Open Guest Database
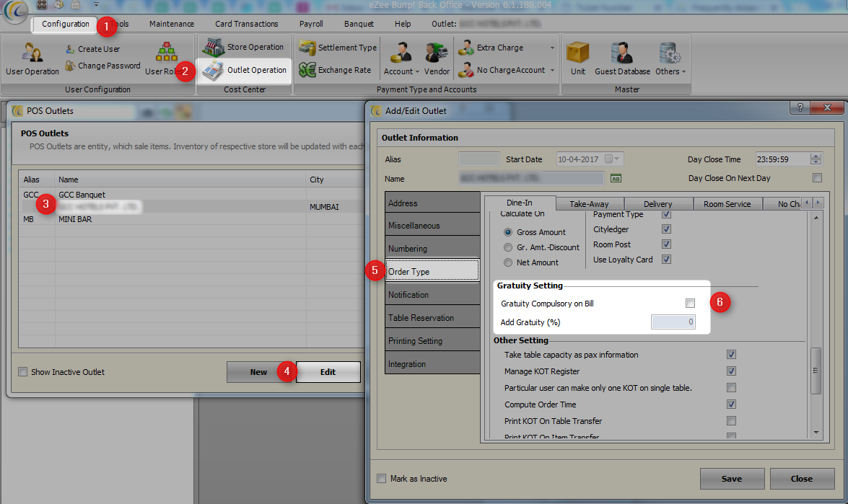848x504 pixels. (623, 59)
